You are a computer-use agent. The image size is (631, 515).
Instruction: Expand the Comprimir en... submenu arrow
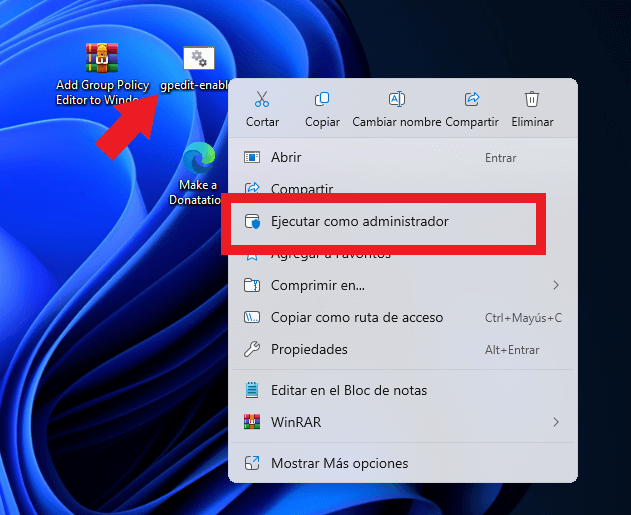(556, 285)
